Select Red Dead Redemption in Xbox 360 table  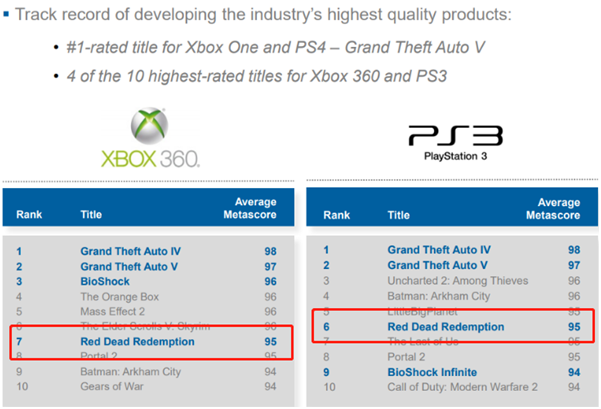coord(138,342)
